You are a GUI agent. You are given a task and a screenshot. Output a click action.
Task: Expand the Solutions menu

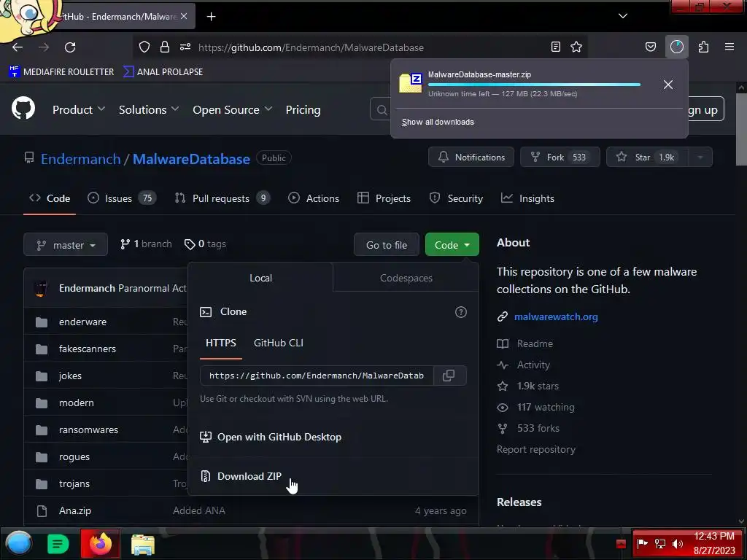coord(149,109)
